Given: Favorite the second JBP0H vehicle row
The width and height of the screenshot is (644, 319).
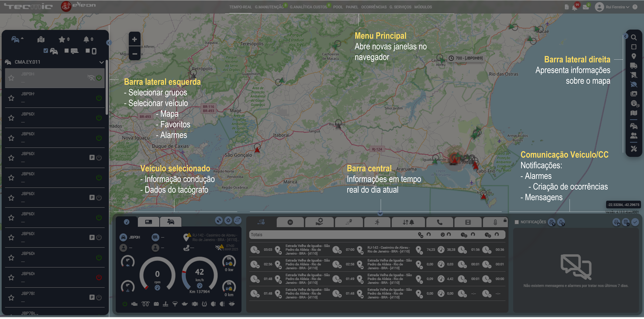Looking at the screenshot, I should tap(11, 98).
